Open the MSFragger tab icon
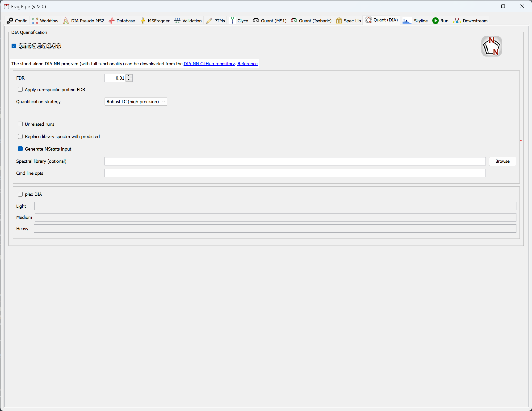532x411 pixels. tap(143, 21)
